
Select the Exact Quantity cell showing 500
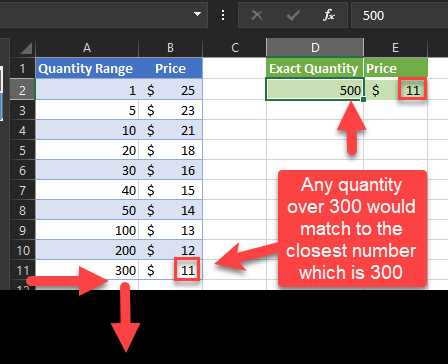315,89
